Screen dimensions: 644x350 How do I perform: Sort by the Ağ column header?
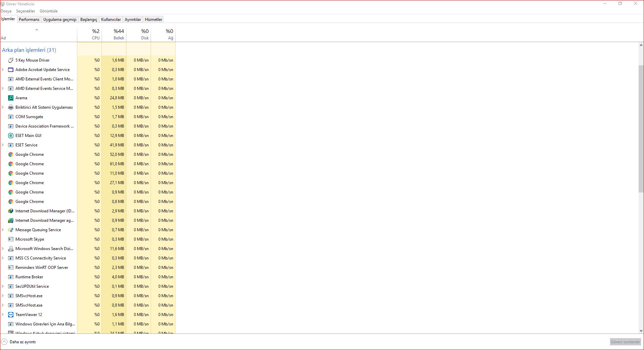163,34
